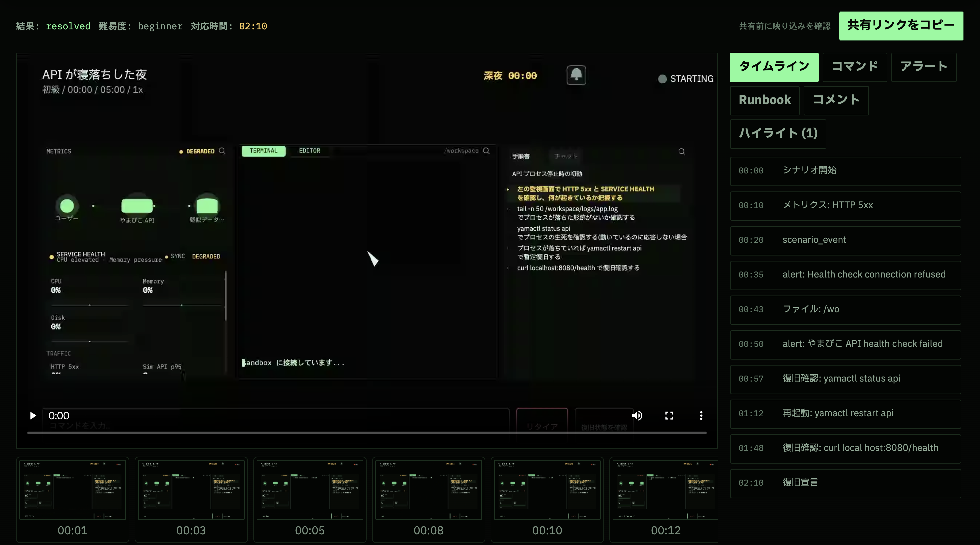
Task: Jump to 02:10 復旧宣言 entry
Action: tap(845, 483)
